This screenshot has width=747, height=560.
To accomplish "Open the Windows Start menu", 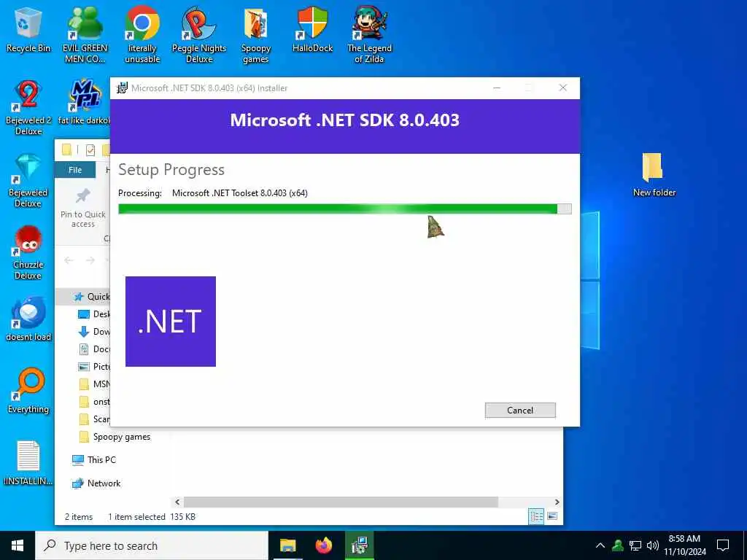I will point(18,545).
